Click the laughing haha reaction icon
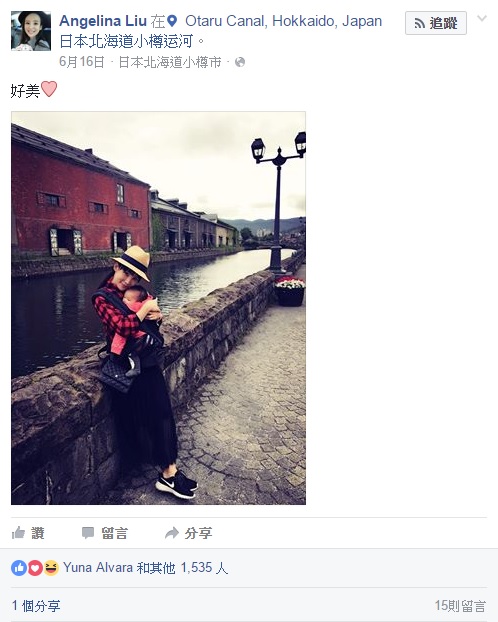 (x=51, y=568)
